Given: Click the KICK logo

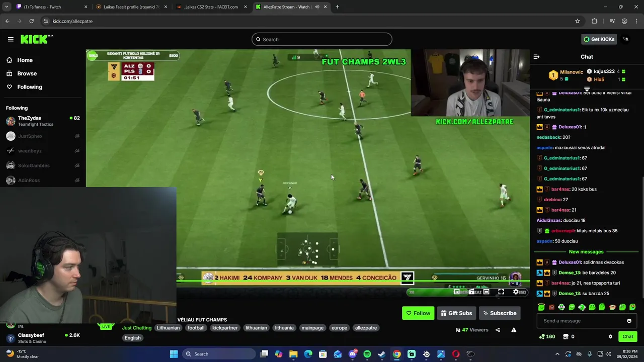Looking at the screenshot, I should (x=36, y=39).
